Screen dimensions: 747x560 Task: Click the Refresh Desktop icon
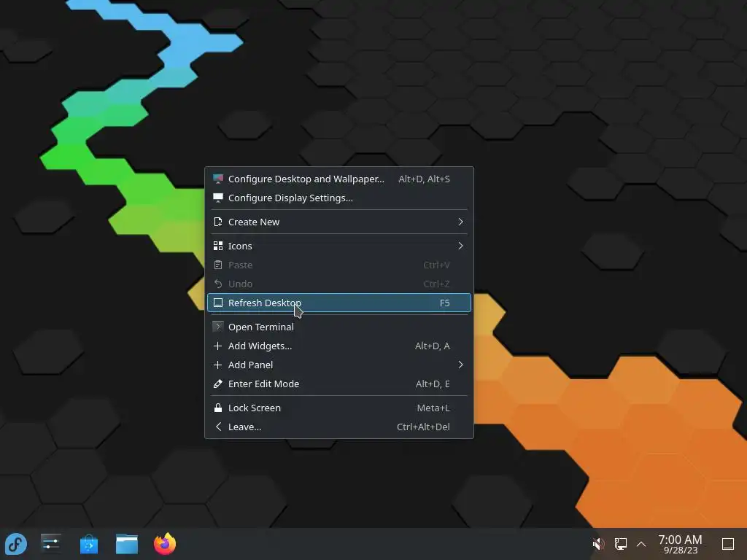point(217,303)
